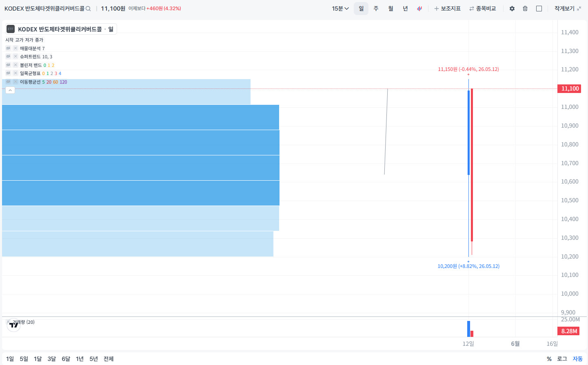Viewport: 588px width, 365px height.
Task: Click 종목비교 to compare symbols
Action: tap(482, 9)
